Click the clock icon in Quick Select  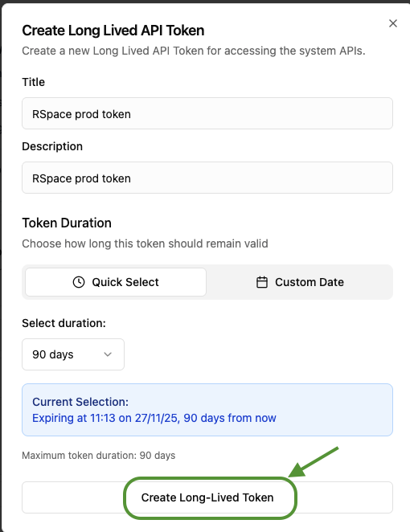point(79,282)
